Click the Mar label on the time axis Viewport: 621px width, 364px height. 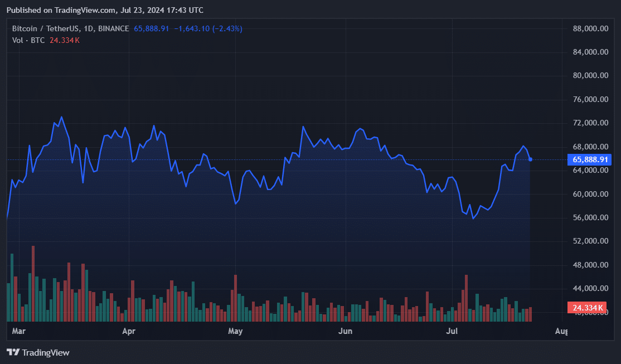[x=18, y=331]
